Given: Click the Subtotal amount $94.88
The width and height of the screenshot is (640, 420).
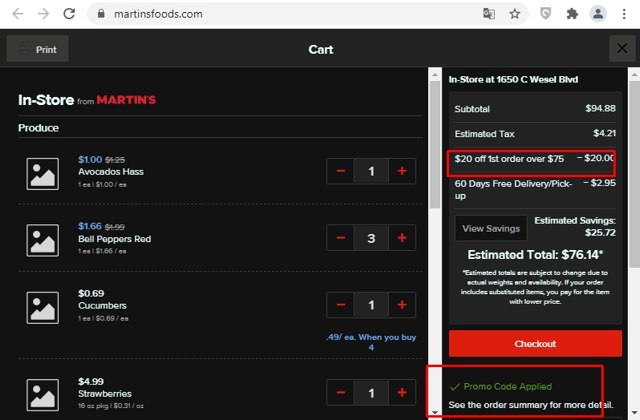Looking at the screenshot, I should coord(600,108).
